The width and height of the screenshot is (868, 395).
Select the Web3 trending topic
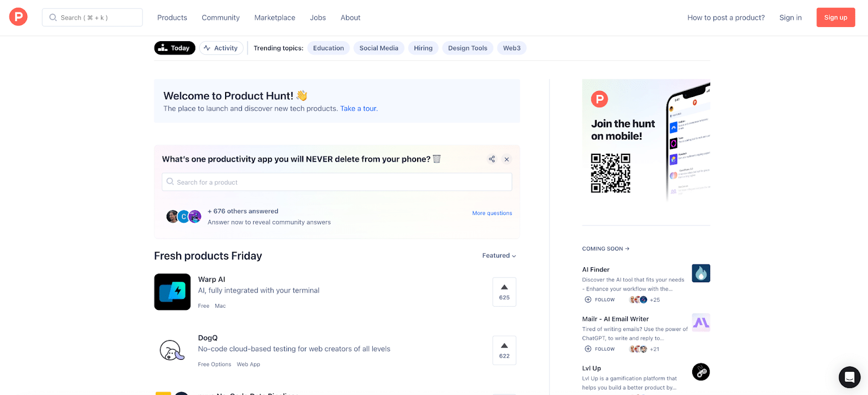point(512,48)
